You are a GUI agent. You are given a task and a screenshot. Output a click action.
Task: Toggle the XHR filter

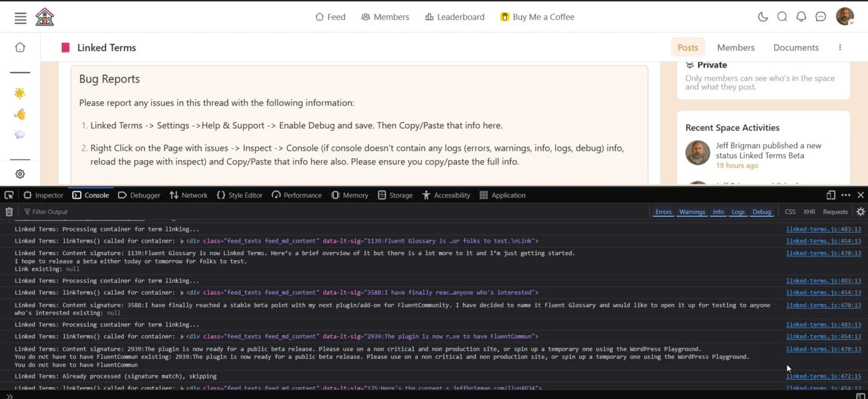click(x=809, y=212)
